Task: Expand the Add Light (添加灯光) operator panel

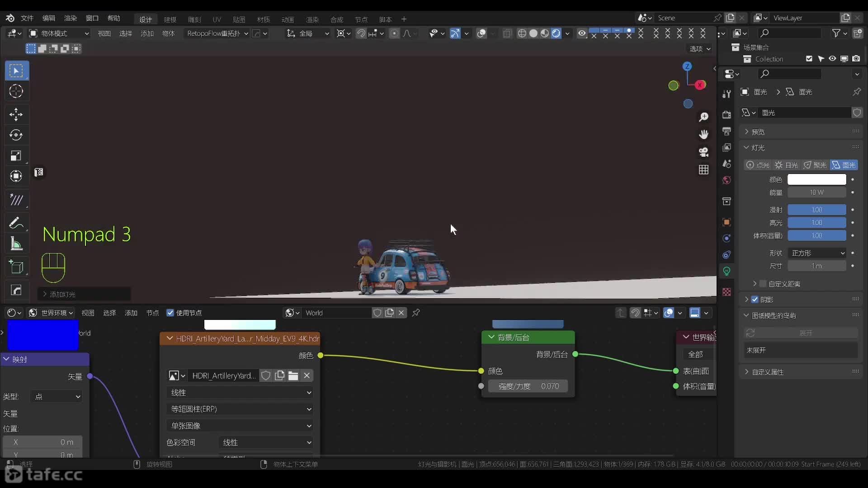Action: tap(84, 294)
